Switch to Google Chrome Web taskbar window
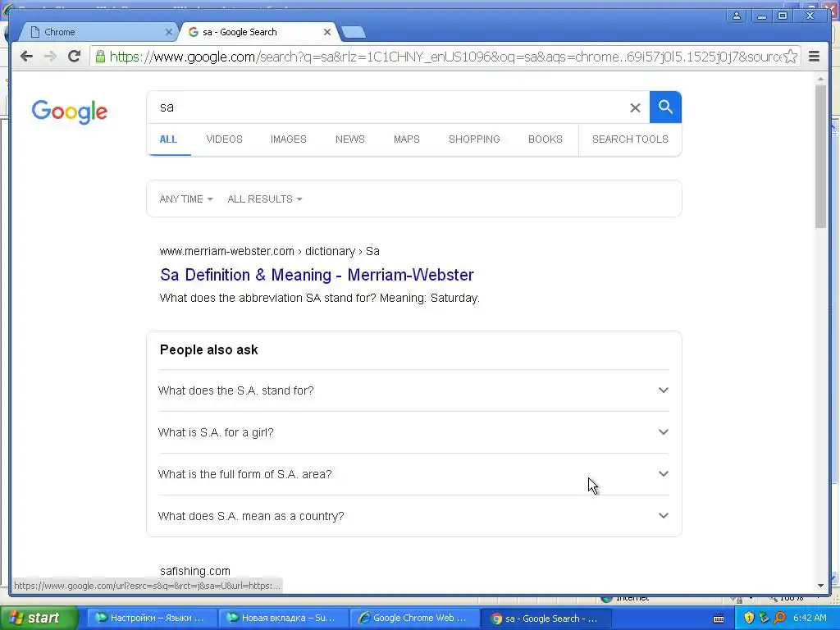Viewport: 840px width, 630px height. (414, 619)
